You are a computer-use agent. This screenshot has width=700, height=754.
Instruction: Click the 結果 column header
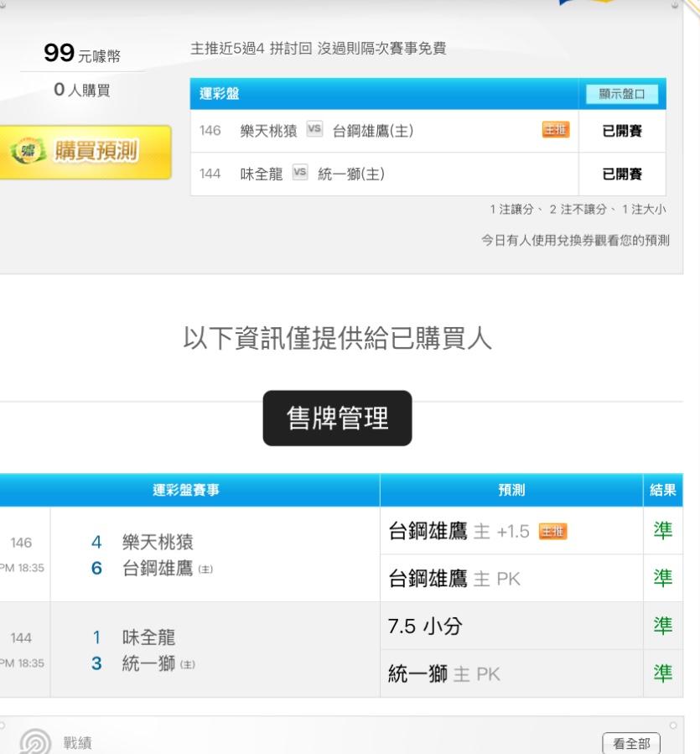[663, 490]
